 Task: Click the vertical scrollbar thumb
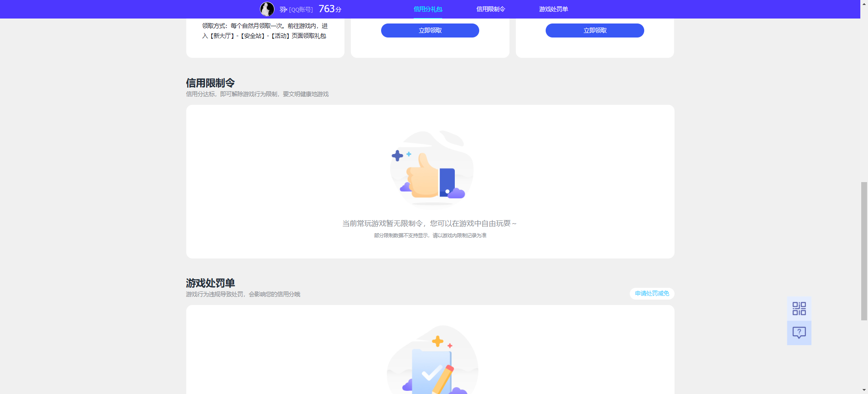coord(864,251)
